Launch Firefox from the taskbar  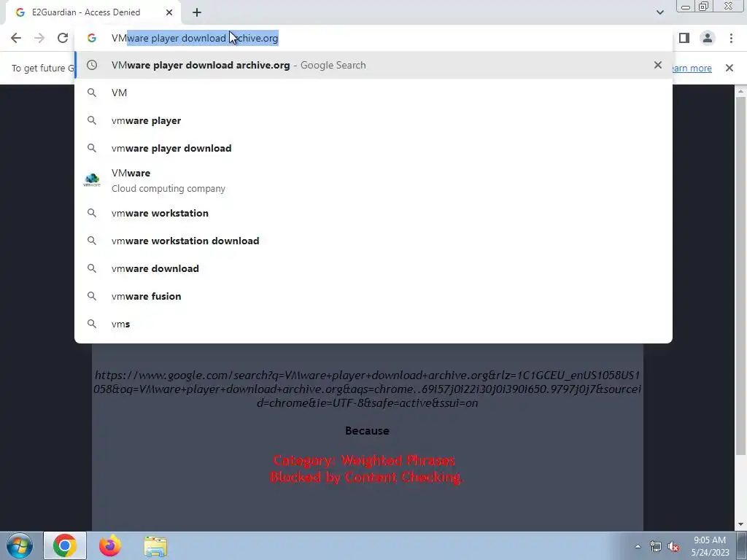pyautogui.click(x=110, y=545)
